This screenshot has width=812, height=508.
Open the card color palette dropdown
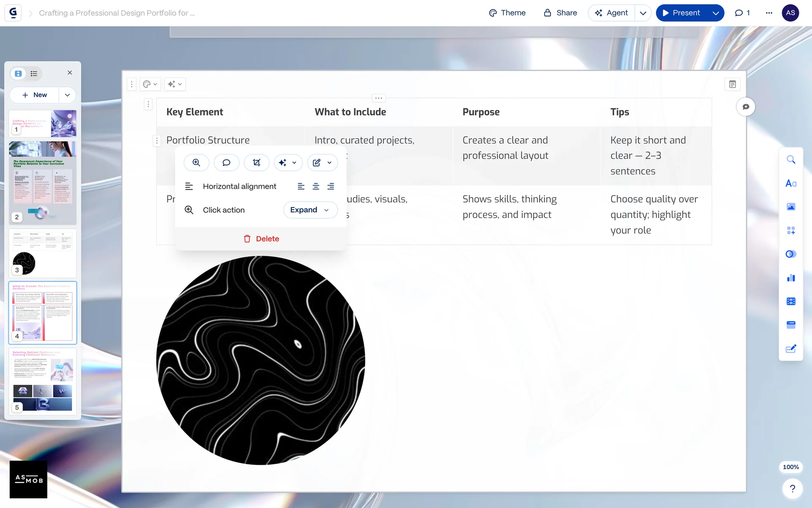click(150, 84)
